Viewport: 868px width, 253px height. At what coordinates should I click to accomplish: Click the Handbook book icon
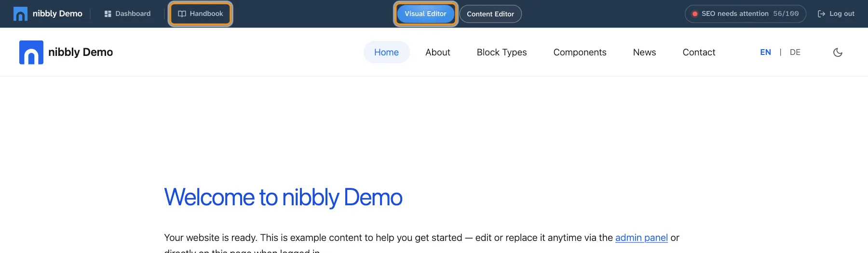tap(182, 14)
